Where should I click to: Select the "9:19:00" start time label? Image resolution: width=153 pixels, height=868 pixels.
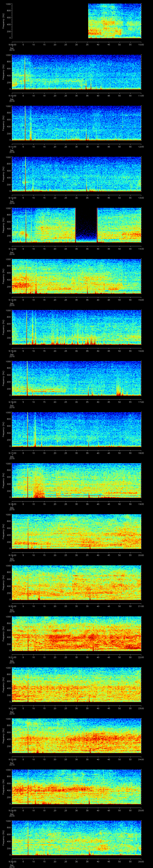(12, 555)
